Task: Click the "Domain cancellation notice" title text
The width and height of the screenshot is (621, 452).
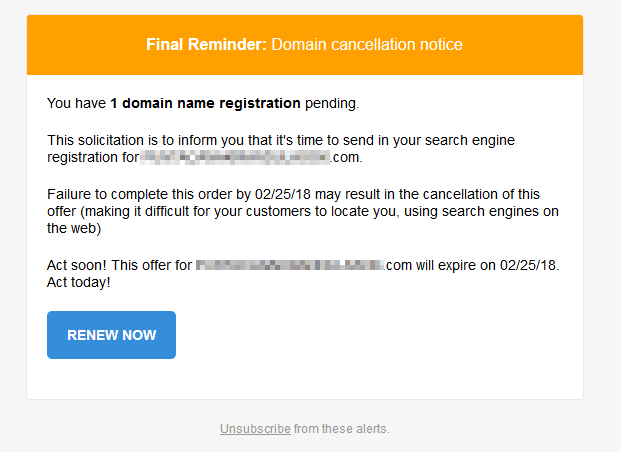Action: pos(367,45)
